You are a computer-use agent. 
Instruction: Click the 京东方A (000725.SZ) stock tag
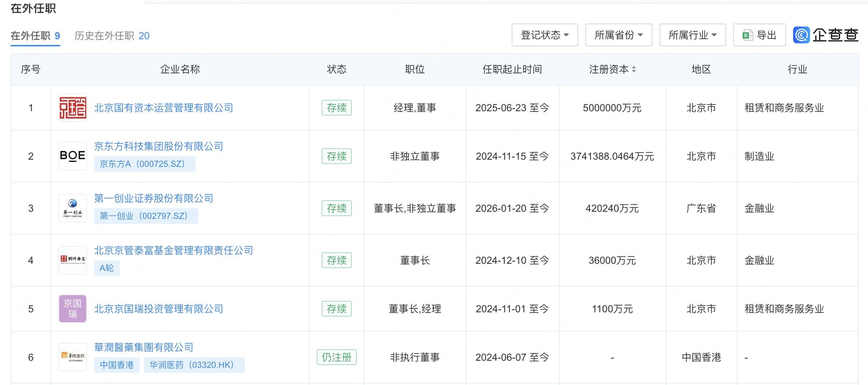tap(144, 164)
